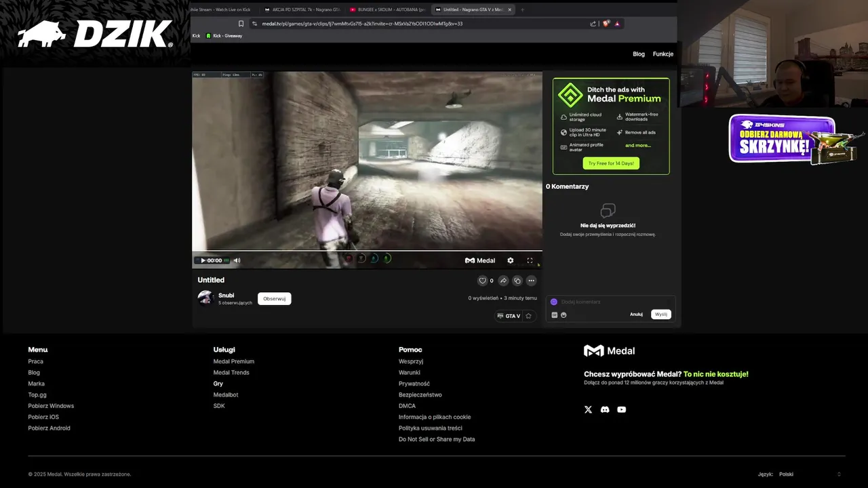Send the comment with Wyślij
868x488 pixels.
coord(660,314)
